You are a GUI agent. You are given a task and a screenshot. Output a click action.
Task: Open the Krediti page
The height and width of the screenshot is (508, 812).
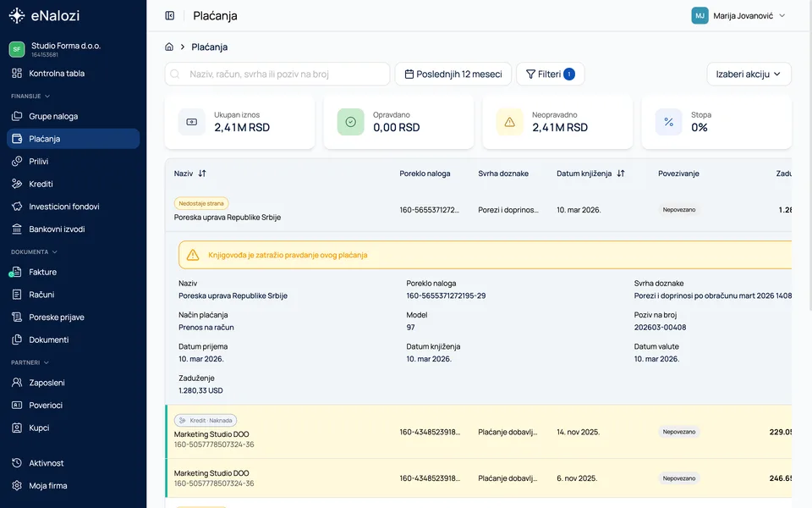(x=73, y=184)
